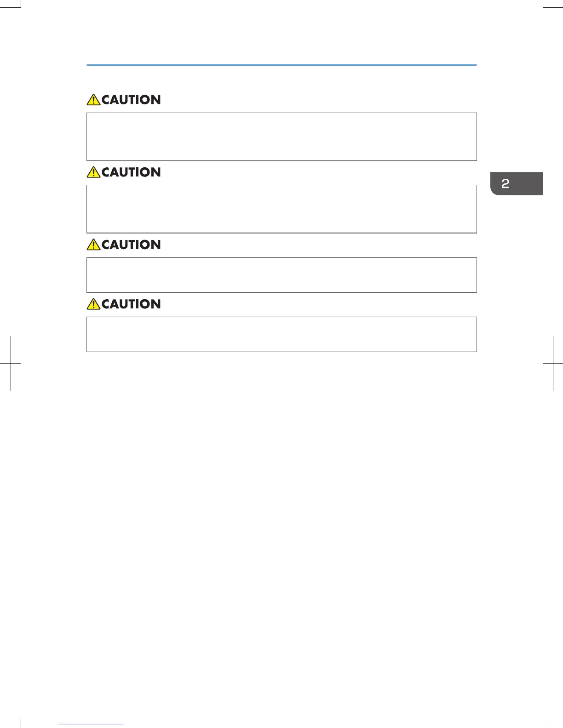This screenshot has height=728, width=563.
Task: Click the right-edge registration crosshair mark
Action: pyautogui.click(x=552, y=363)
